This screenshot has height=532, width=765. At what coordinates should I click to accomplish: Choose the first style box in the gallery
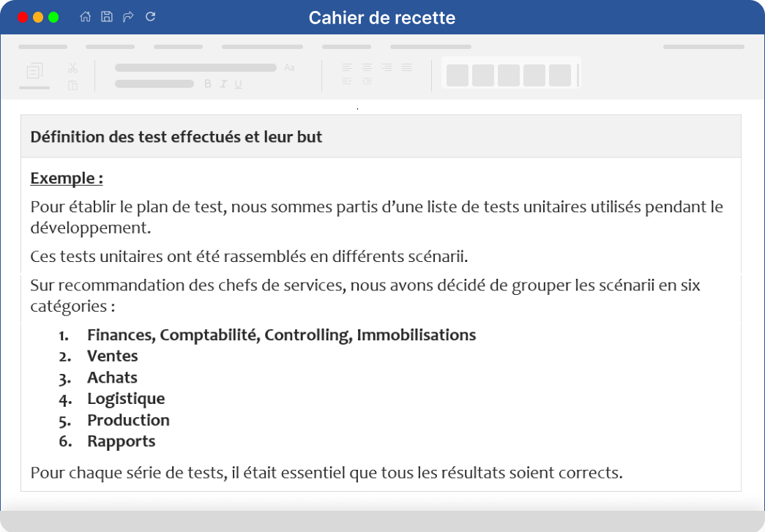point(458,75)
